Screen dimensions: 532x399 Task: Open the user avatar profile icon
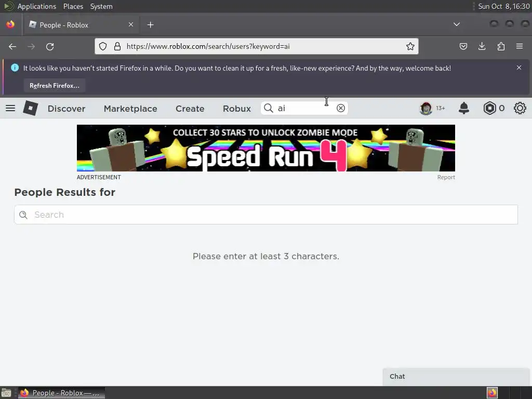coord(426,108)
